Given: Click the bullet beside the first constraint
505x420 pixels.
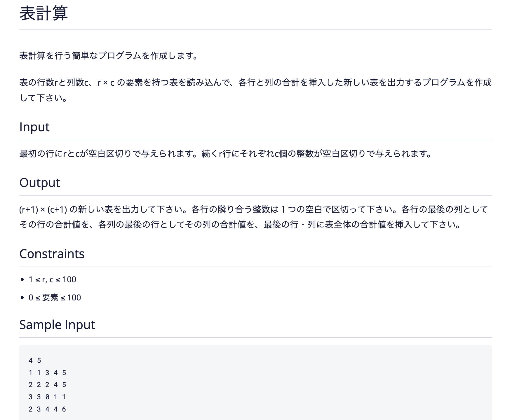Looking at the screenshot, I should point(22,279).
